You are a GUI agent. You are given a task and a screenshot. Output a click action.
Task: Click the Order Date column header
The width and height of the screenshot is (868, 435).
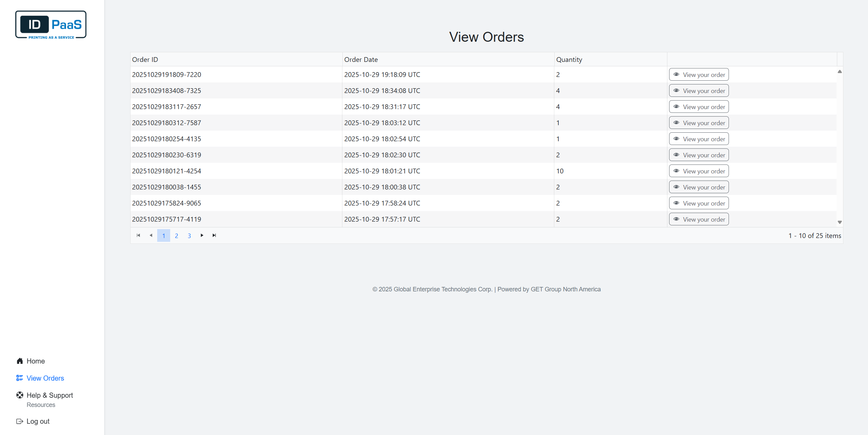tap(361, 60)
